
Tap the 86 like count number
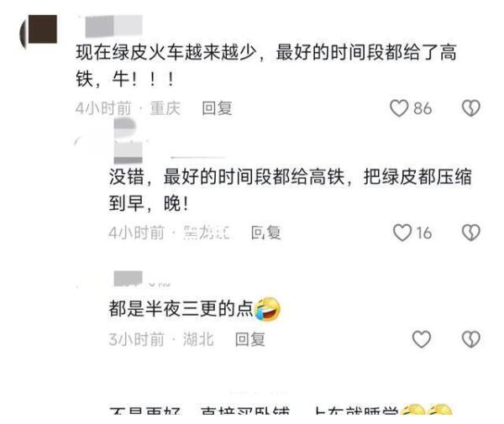423,108
